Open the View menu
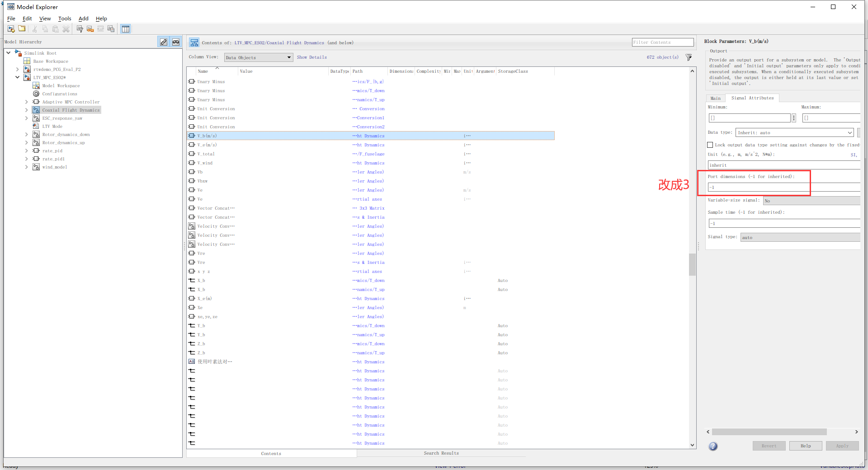 pyautogui.click(x=45, y=19)
